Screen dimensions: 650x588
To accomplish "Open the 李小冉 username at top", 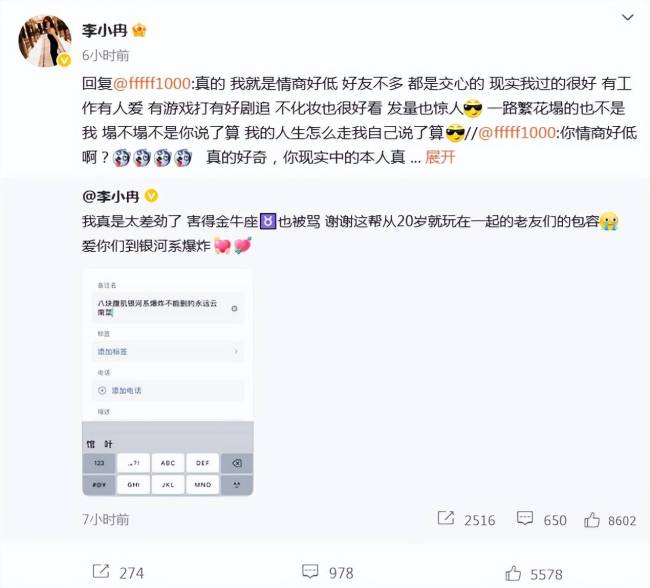I will click(104, 31).
